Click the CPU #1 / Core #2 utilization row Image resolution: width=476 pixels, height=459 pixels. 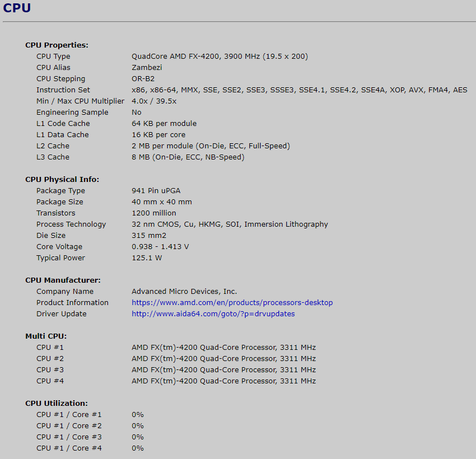pyautogui.click(x=90, y=425)
